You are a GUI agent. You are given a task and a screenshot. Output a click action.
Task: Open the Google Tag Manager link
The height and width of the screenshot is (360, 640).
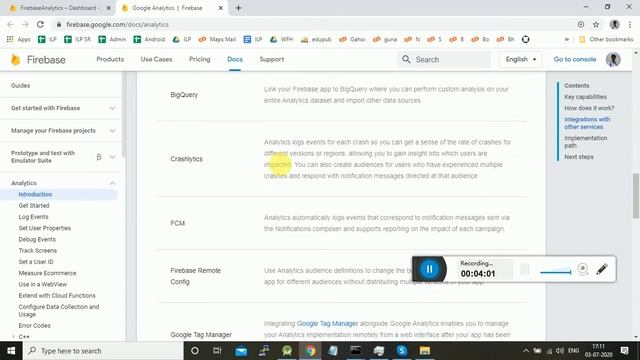pyautogui.click(x=327, y=323)
